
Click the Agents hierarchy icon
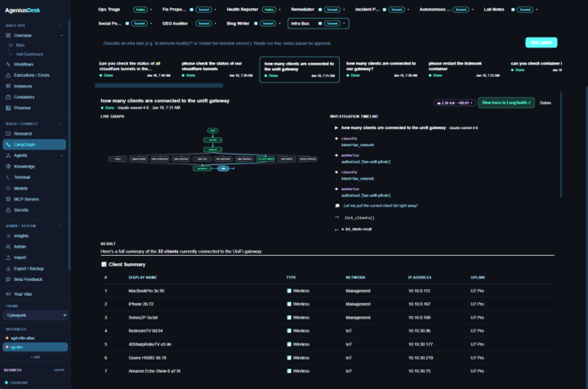pyautogui.click(x=8, y=155)
